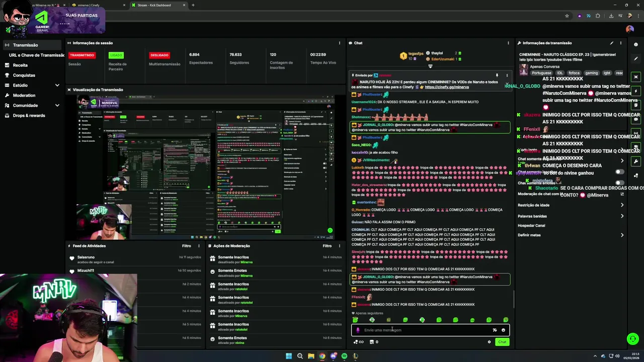Click the gaming tag chip
644x362 pixels.
(591, 73)
